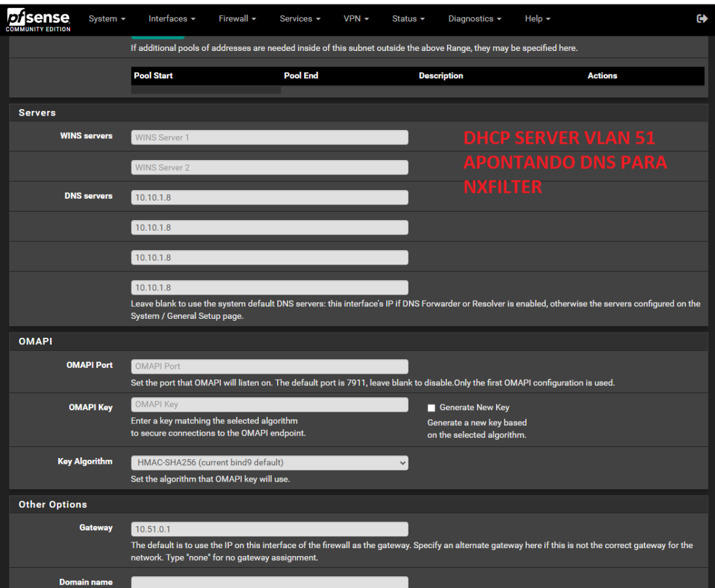This screenshot has width=715, height=588.
Task: Open the Firewall menu
Action: [238, 19]
